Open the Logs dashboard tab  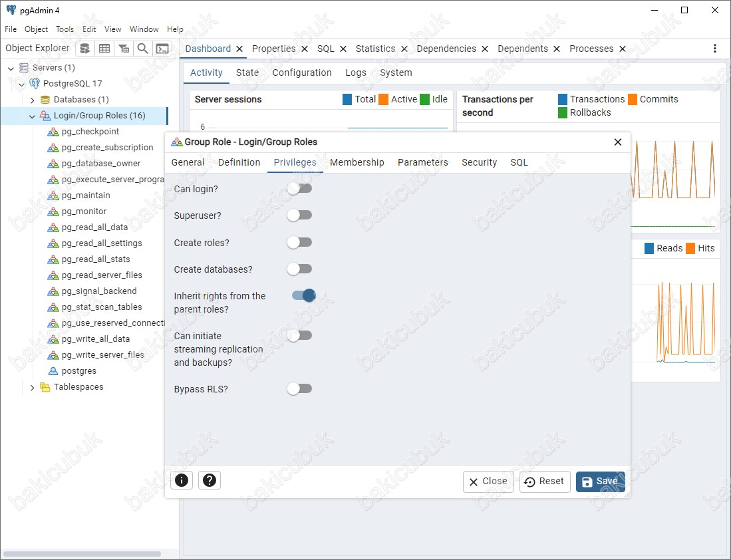click(356, 72)
